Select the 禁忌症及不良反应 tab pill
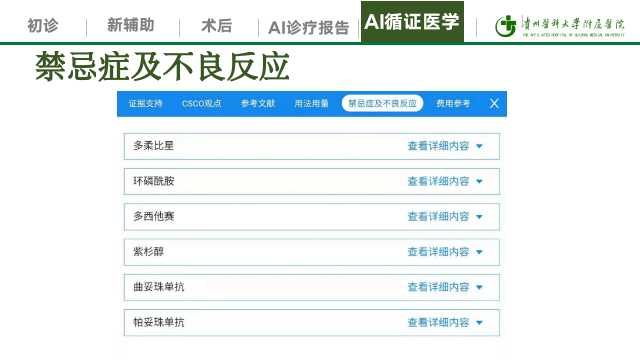This screenshot has width=640, height=360. pyautogui.click(x=382, y=104)
